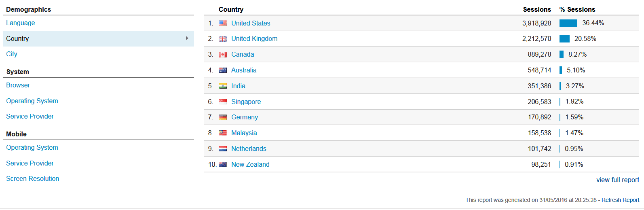Select City under Demographics
Viewport: 644px width, 210px height.
[x=12, y=54]
